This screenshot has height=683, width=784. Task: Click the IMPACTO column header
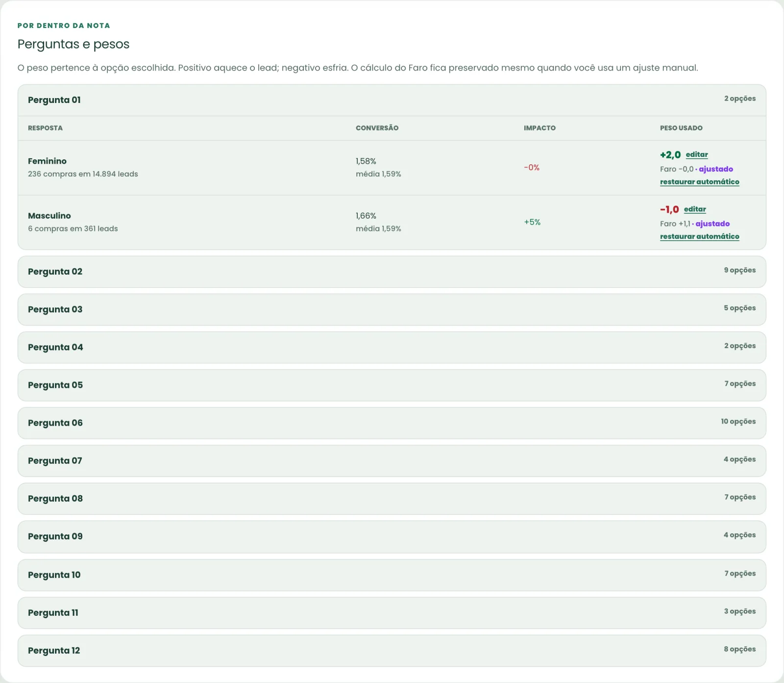pyautogui.click(x=539, y=128)
